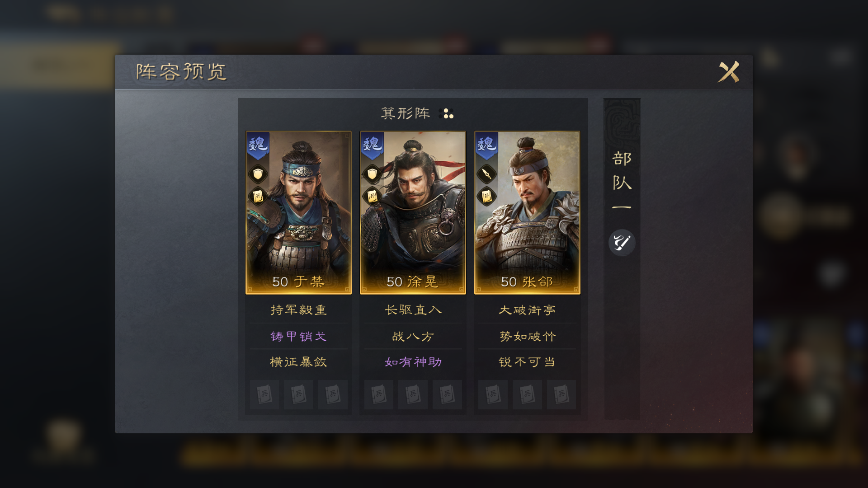Close the 阵容预览 dialog
Image resolution: width=868 pixels, height=488 pixels.
[x=729, y=72]
